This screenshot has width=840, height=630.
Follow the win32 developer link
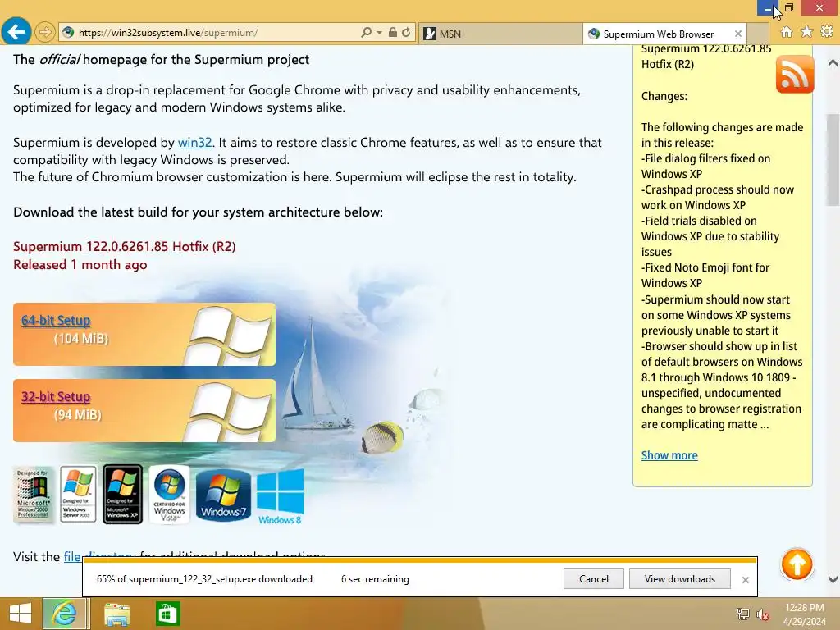tap(194, 143)
